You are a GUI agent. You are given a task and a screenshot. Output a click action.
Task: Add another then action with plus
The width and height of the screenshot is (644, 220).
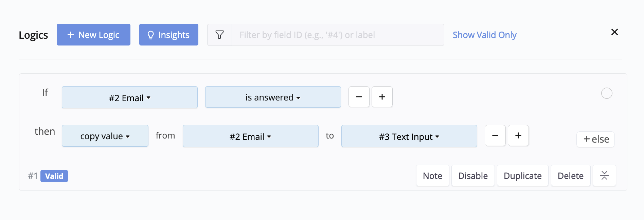518,136
